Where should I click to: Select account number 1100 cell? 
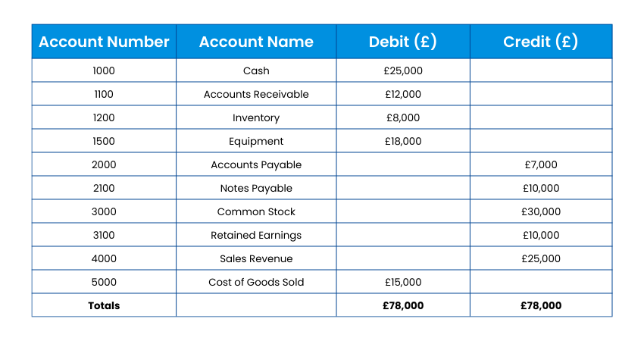pos(104,95)
